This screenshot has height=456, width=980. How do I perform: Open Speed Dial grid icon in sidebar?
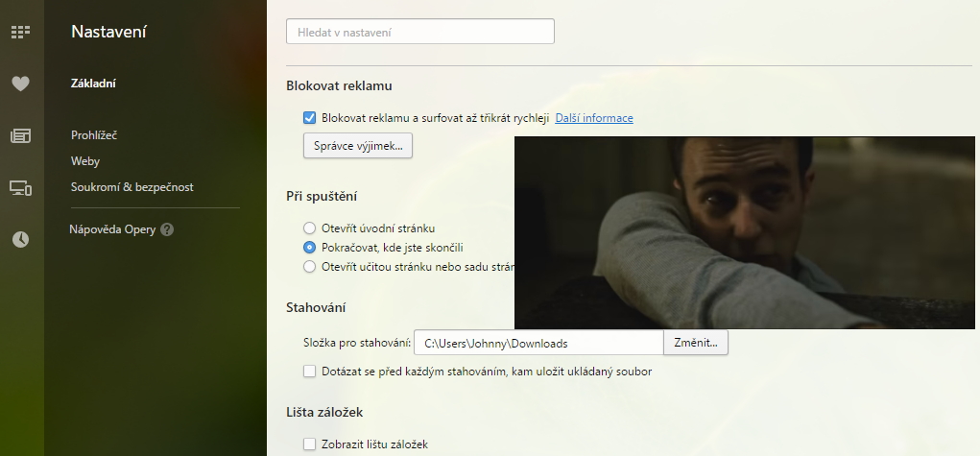[20, 32]
